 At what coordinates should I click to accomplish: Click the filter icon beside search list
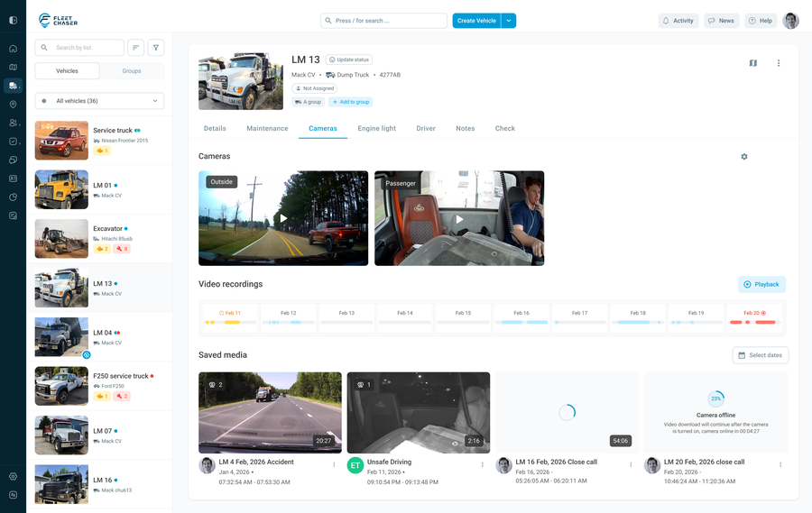(x=156, y=48)
